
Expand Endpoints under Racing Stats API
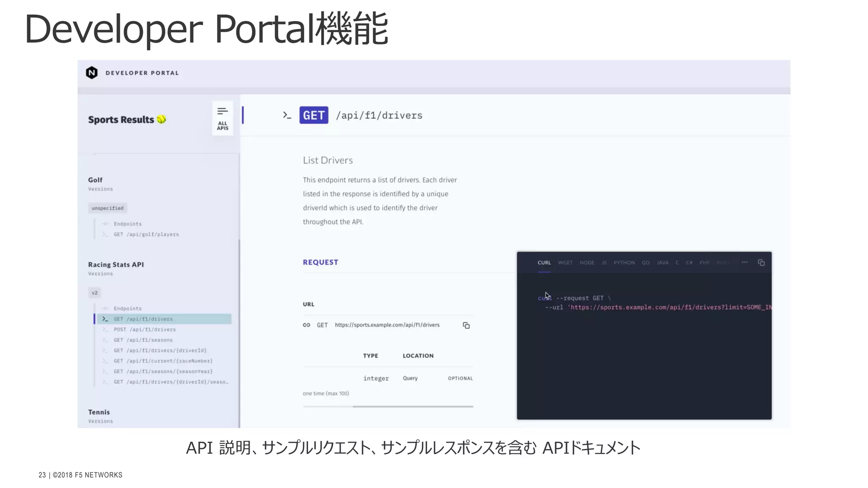pos(127,308)
